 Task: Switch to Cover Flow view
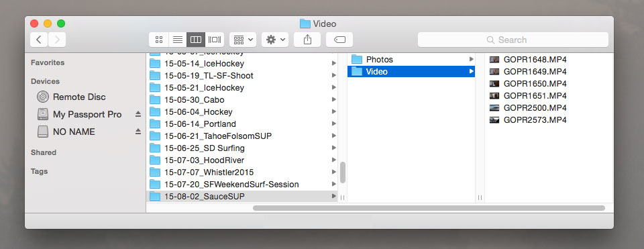pyautogui.click(x=215, y=40)
